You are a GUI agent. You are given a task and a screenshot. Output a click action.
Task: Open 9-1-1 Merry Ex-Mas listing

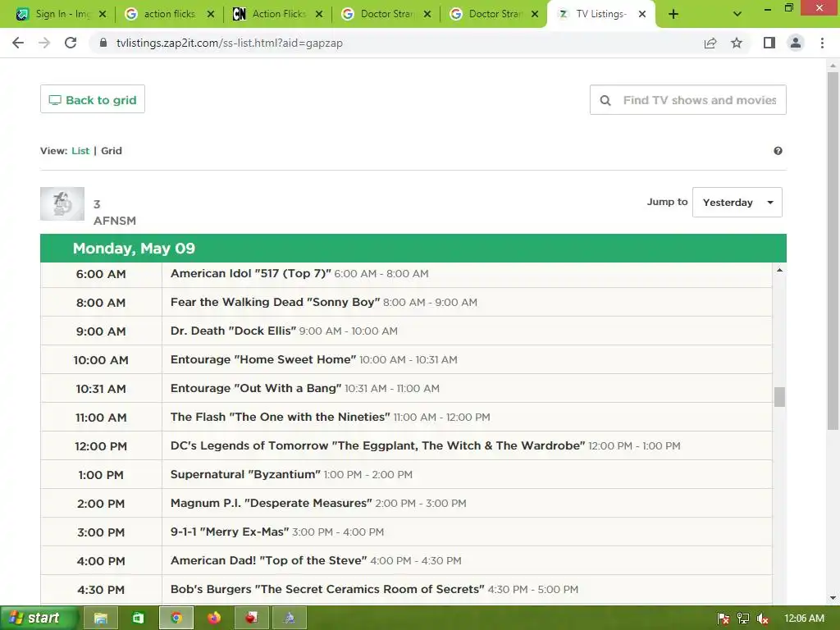[x=230, y=532]
